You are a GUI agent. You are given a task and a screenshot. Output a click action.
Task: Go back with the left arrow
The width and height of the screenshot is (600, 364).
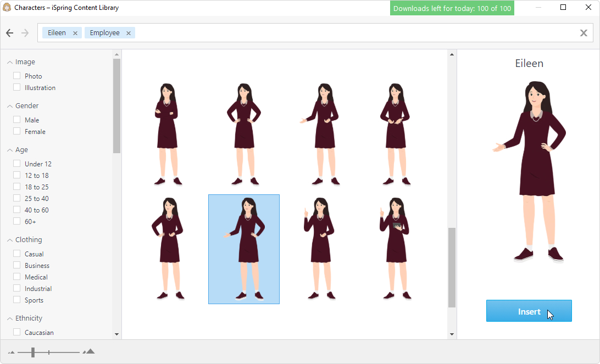[x=10, y=33]
